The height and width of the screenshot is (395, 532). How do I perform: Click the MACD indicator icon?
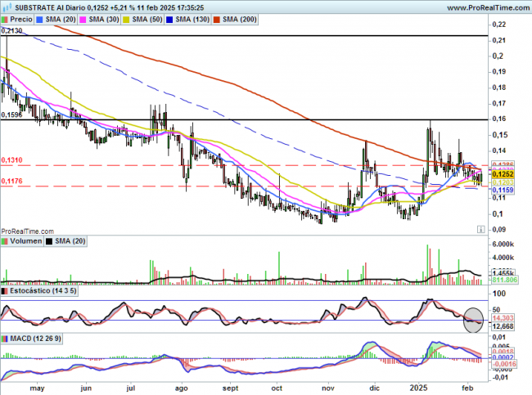(x=5, y=338)
